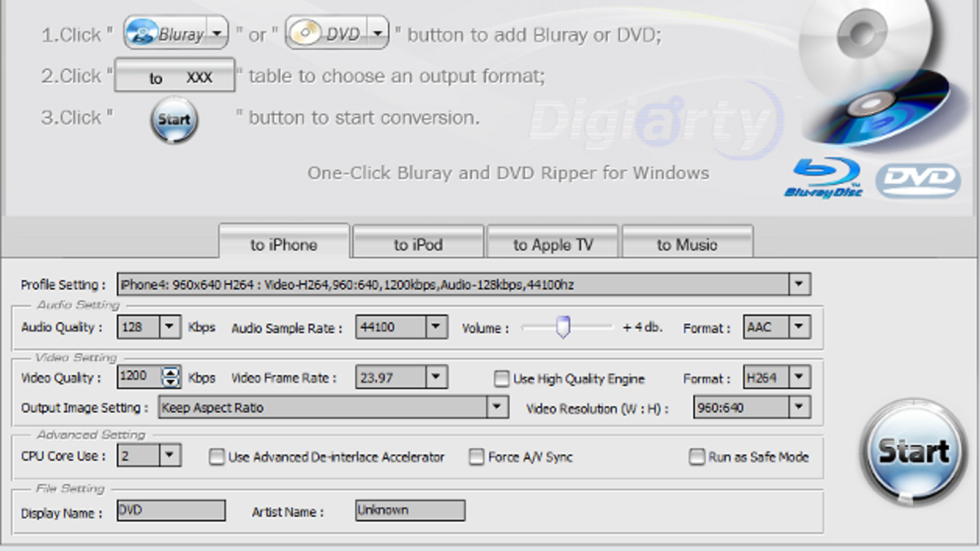Open the Video Frame Rate dropdown
The width and height of the screenshot is (980, 551).
435,377
